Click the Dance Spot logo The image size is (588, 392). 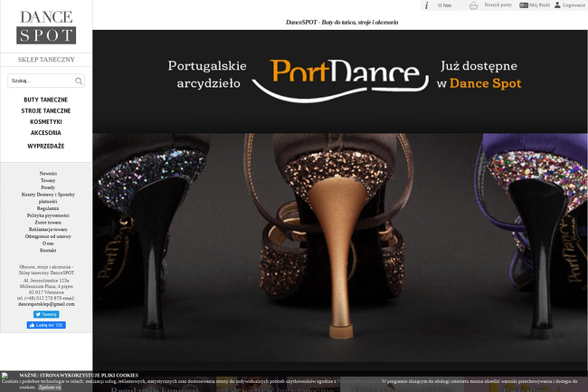[46, 27]
